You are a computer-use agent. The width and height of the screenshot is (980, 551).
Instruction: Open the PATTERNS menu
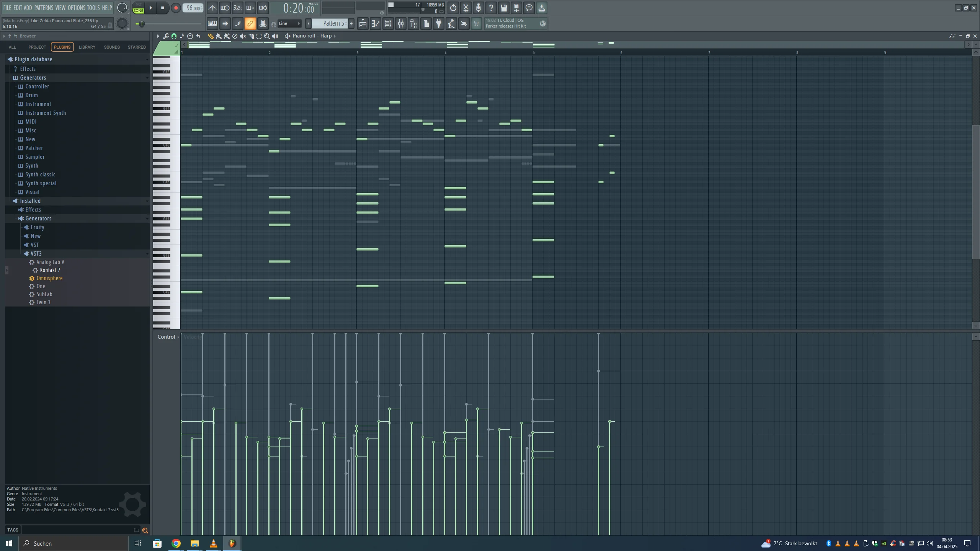pyautogui.click(x=44, y=8)
